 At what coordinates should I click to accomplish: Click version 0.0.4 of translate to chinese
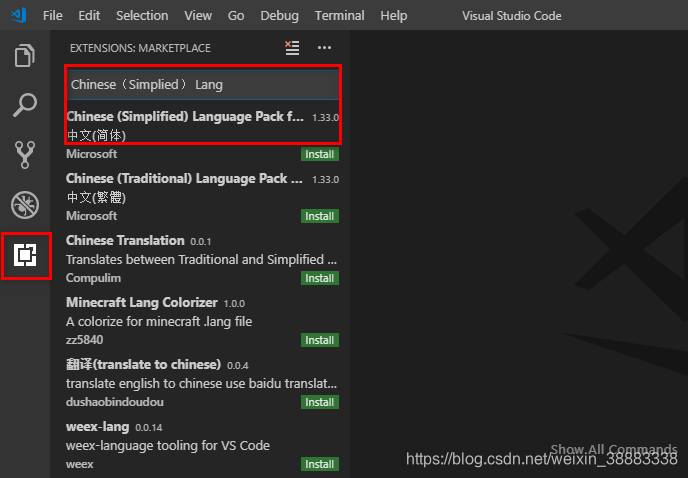237,365
